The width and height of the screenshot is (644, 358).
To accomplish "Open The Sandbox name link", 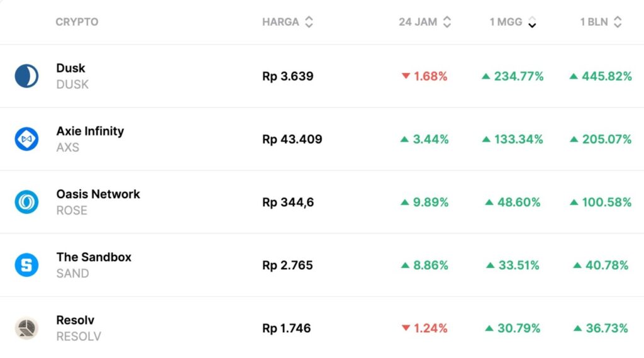I will click(94, 257).
